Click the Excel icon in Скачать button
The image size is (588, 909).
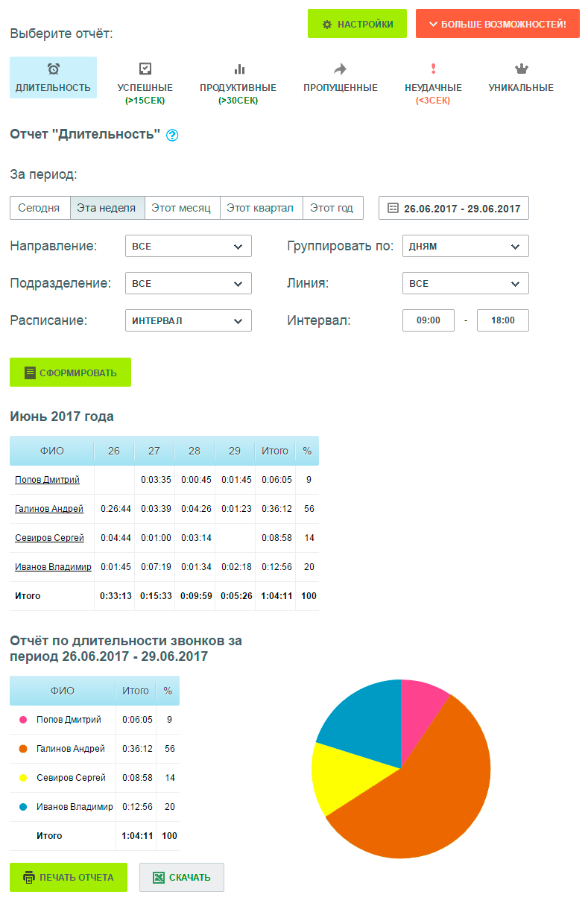(158, 878)
